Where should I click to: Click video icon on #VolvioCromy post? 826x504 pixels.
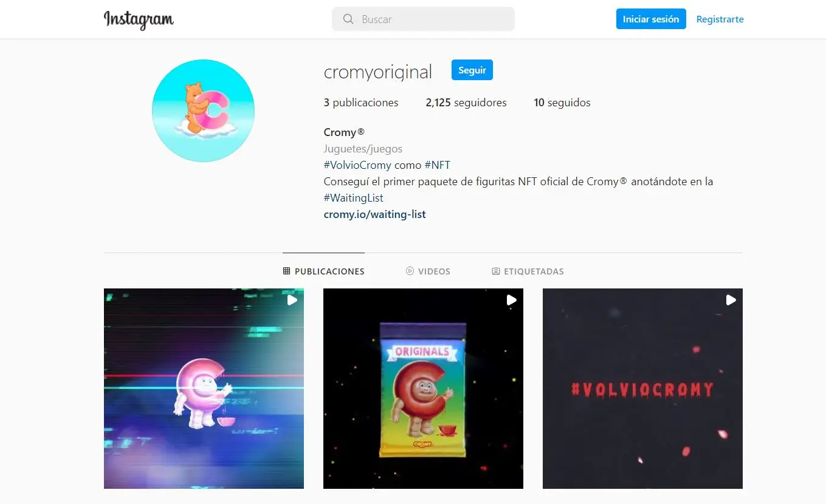pyautogui.click(x=731, y=300)
